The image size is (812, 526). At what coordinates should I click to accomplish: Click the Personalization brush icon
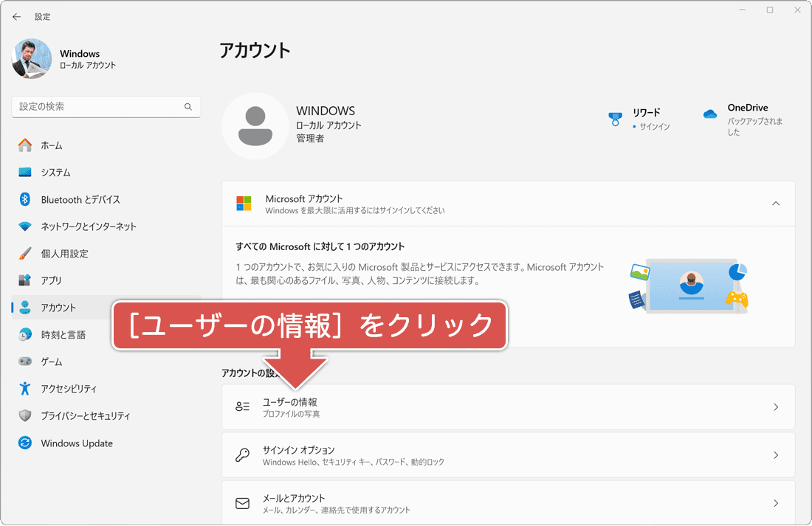pyautogui.click(x=21, y=253)
